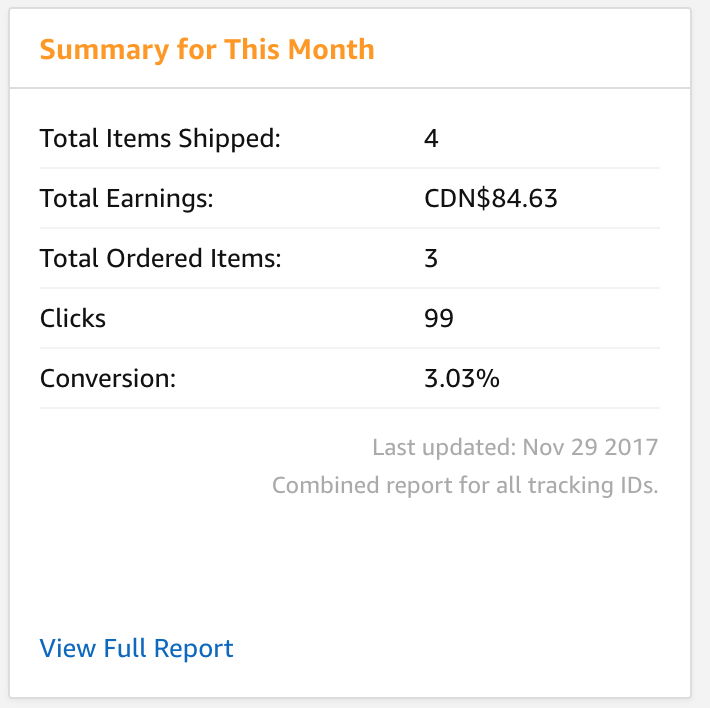Click the Total Items Shipped value 4
Screen dimensions: 710x708
(x=431, y=138)
